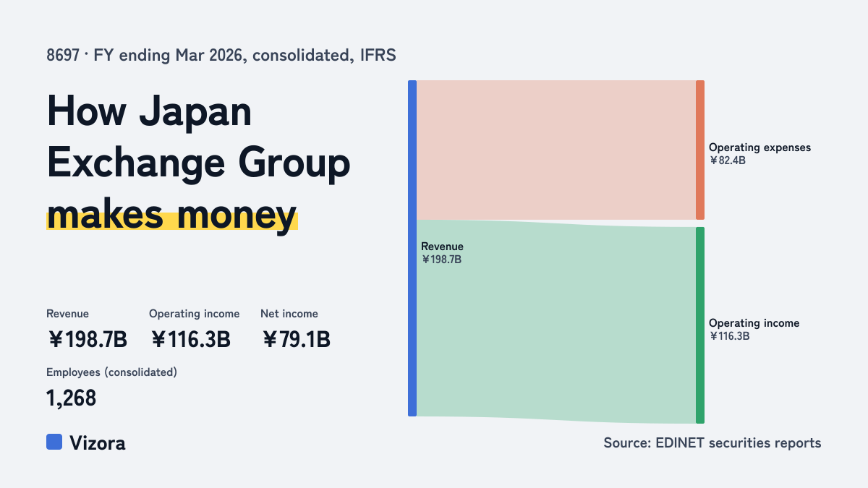This screenshot has width=868, height=488.
Task: Select the orange Operating expenses node bar
Action: (700, 150)
